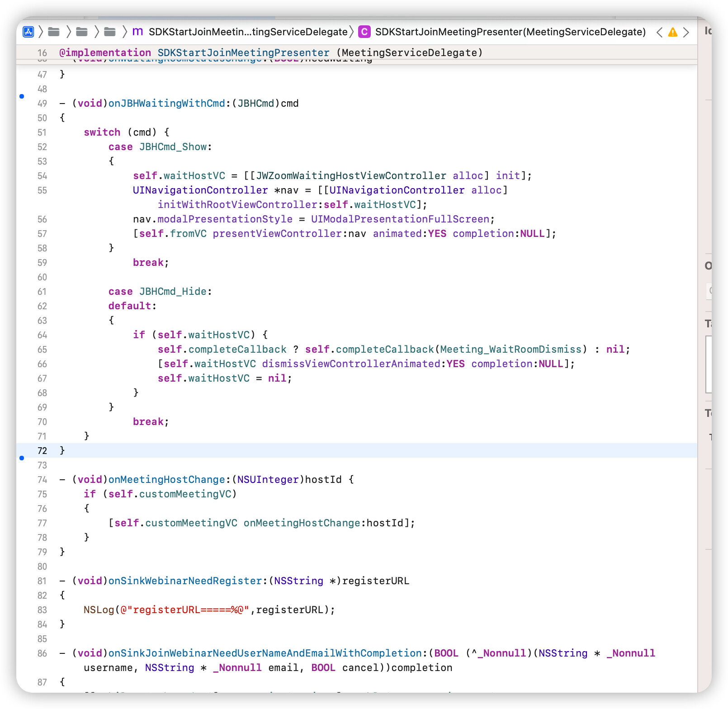Screen dimensions: 728x709
Task: Open the second folder in jump bar
Action: coord(82,32)
